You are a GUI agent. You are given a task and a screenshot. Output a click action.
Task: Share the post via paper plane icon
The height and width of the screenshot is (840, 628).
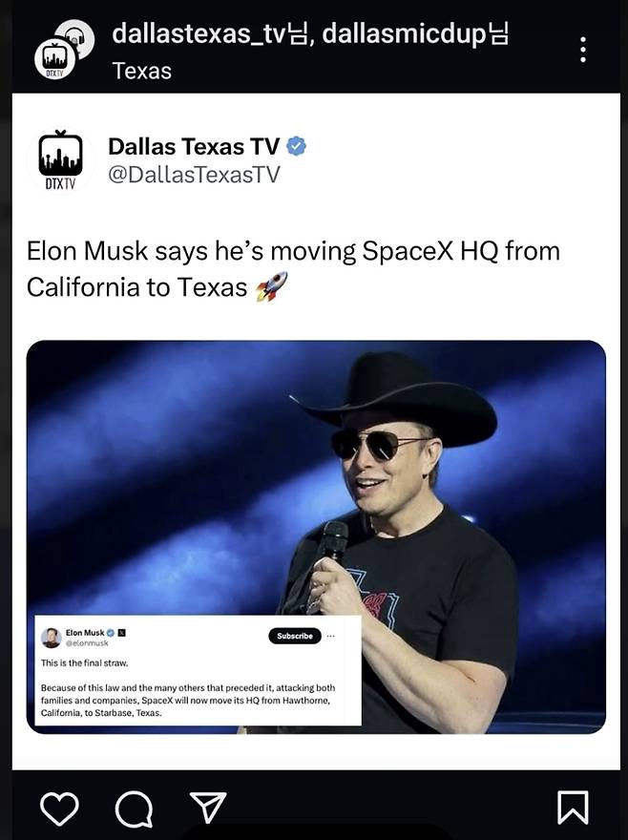point(208,807)
